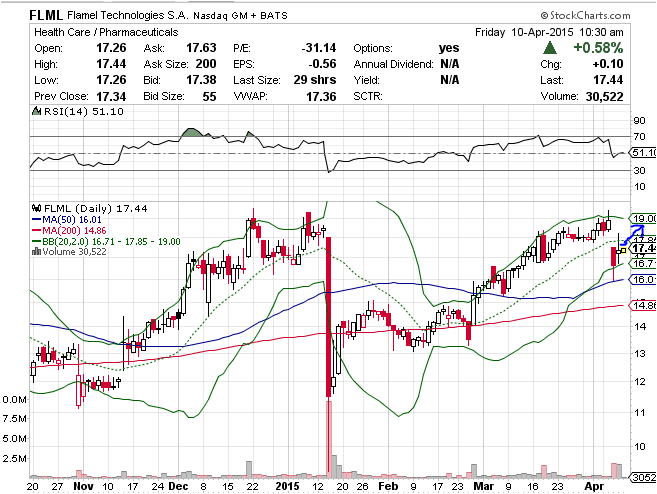Click the SCTR label
This screenshot has height=494, width=657.
point(367,96)
